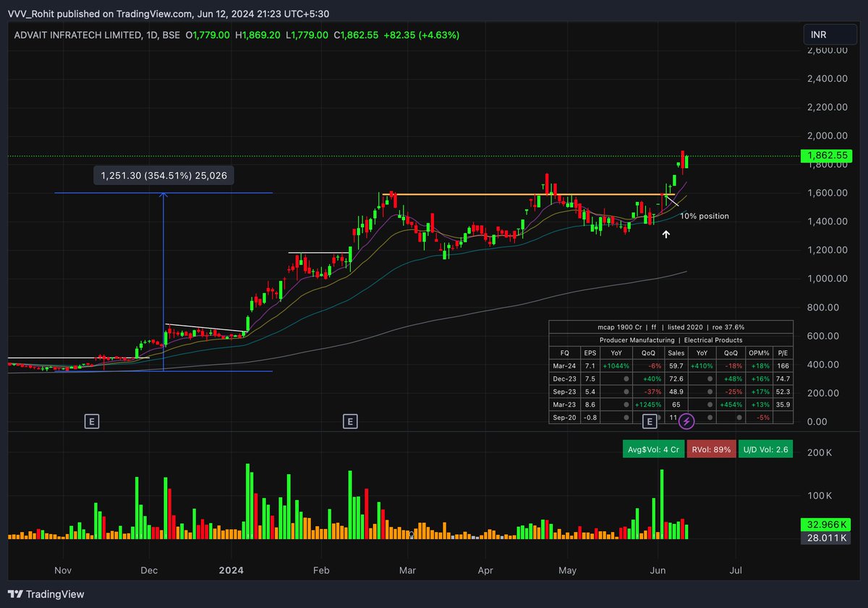The width and height of the screenshot is (868, 608).
Task: Click the Mar-24 quarter cell
Action: 564,366
